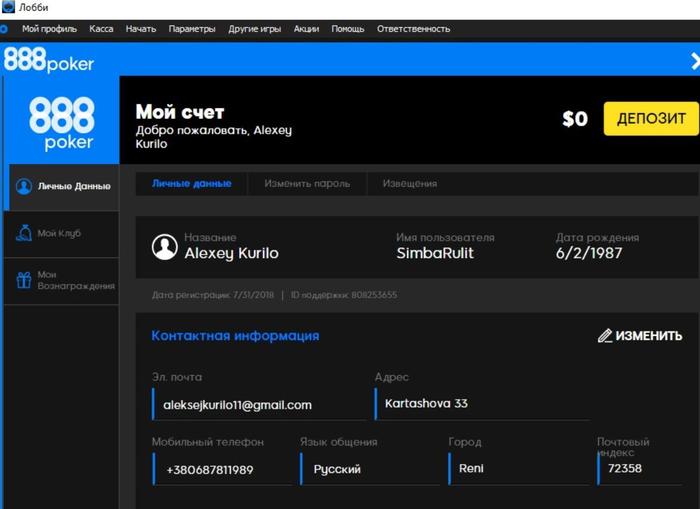The width and height of the screenshot is (700, 509).
Task: Open the Мой профиль menu
Action: [x=49, y=29]
